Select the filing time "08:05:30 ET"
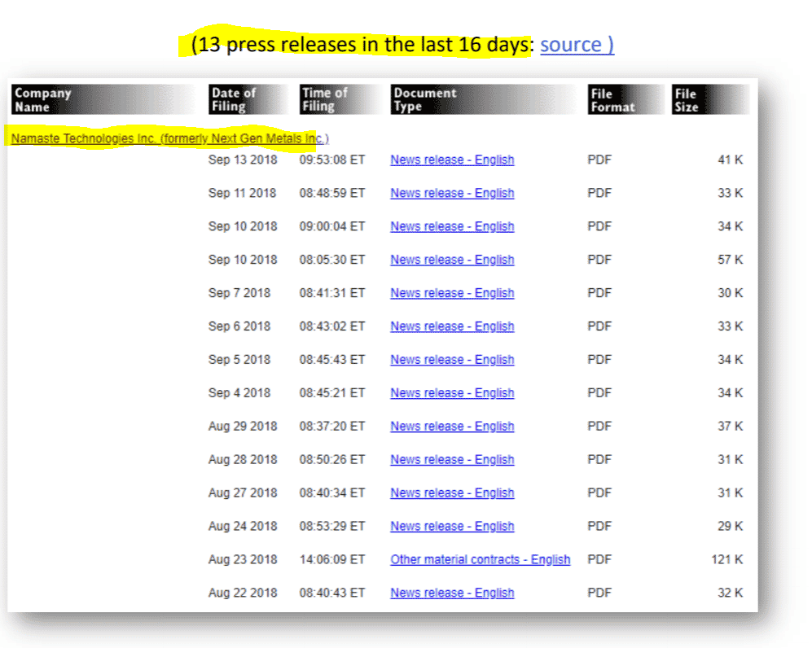Viewport: 812px width, 648px height. (x=332, y=260)
